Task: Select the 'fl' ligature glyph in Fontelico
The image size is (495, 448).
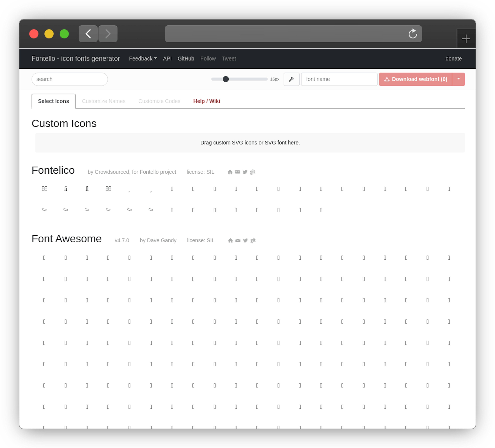Action: click(x=87, y=189)
